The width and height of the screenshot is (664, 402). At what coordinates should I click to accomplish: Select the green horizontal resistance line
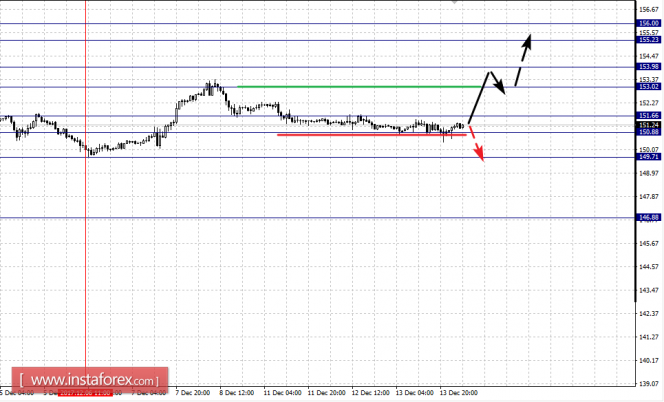(x=359, y=86)
